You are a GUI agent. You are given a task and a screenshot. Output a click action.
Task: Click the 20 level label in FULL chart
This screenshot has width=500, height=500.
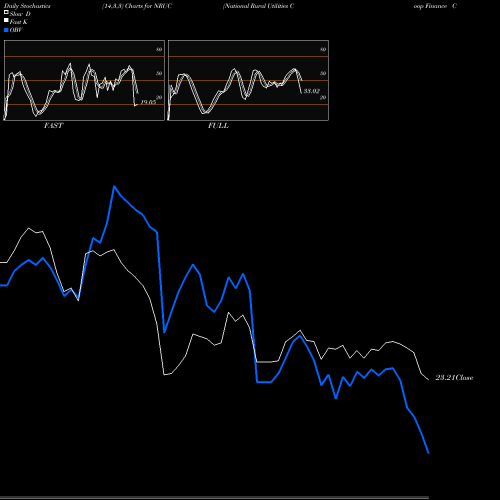point(323,98)
